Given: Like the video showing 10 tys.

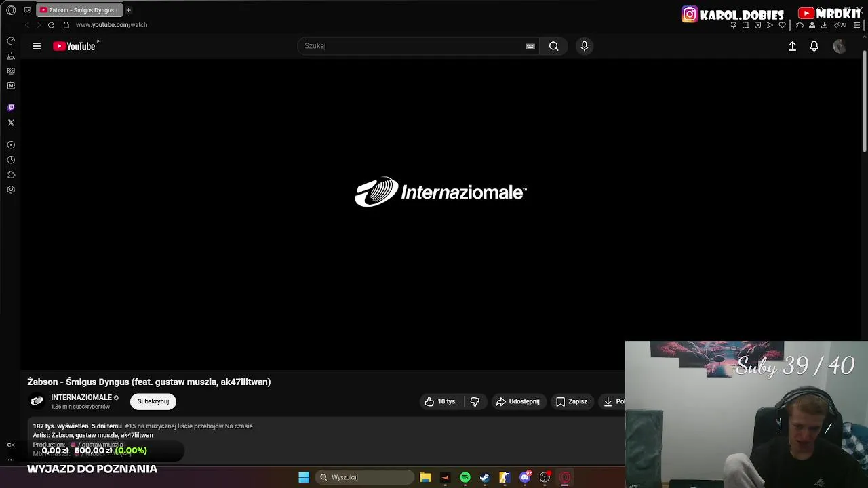Looking at the screenshot, I should coord(441,401).
